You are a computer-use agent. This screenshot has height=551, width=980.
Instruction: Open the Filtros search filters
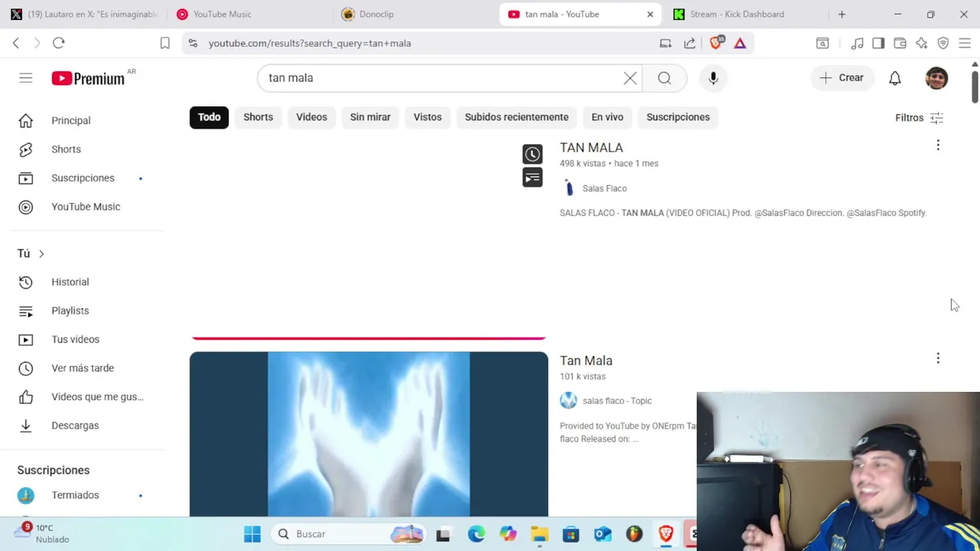click(x=919, y=118)
